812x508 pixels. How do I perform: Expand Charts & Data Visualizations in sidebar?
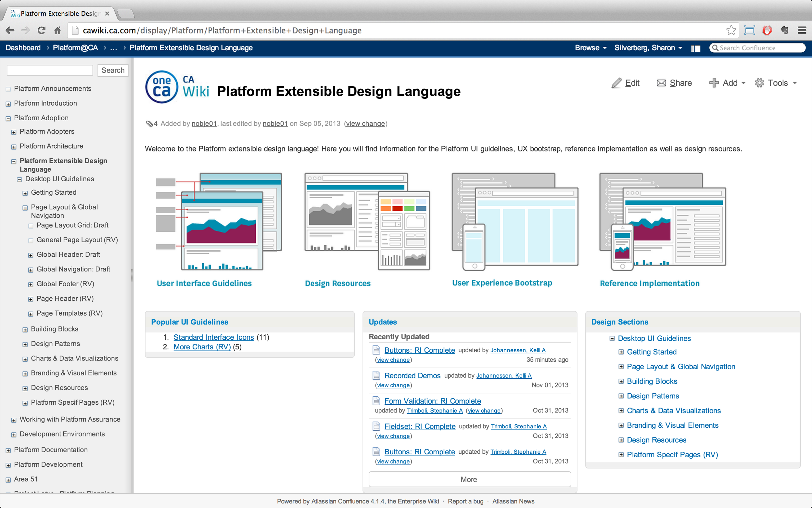coord(25,359)
